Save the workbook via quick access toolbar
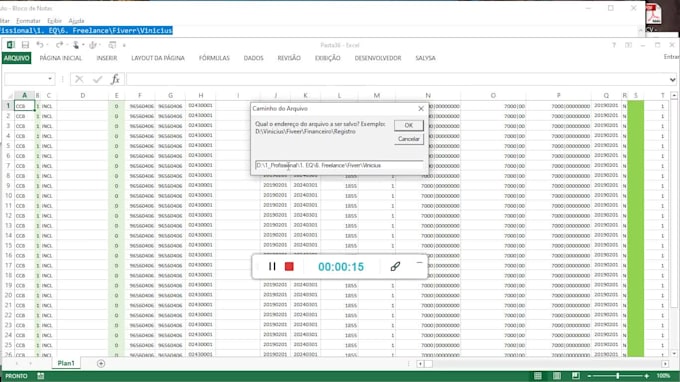 coord(25,45)
